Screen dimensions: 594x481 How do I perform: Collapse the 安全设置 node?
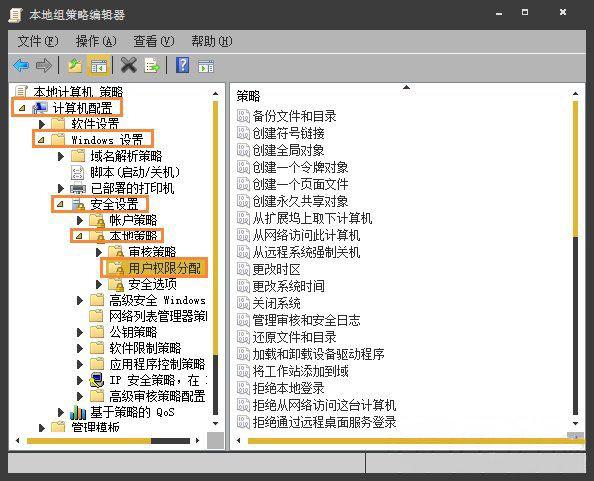tap(60, 205)
